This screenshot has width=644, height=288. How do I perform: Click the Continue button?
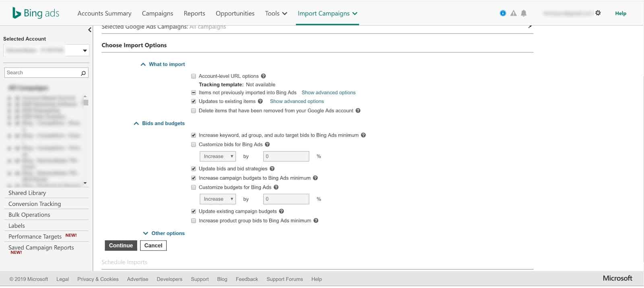(121, 245)
